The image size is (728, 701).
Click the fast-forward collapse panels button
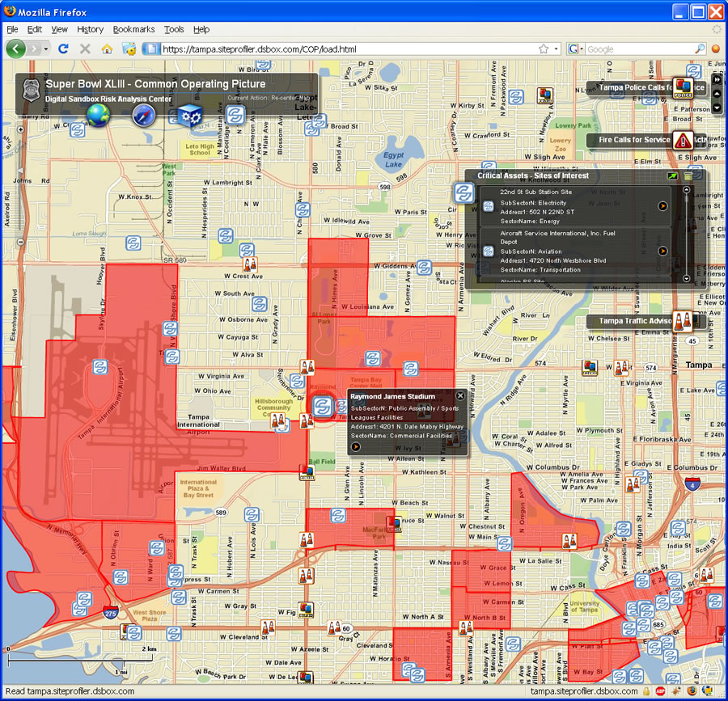(717, 79)
